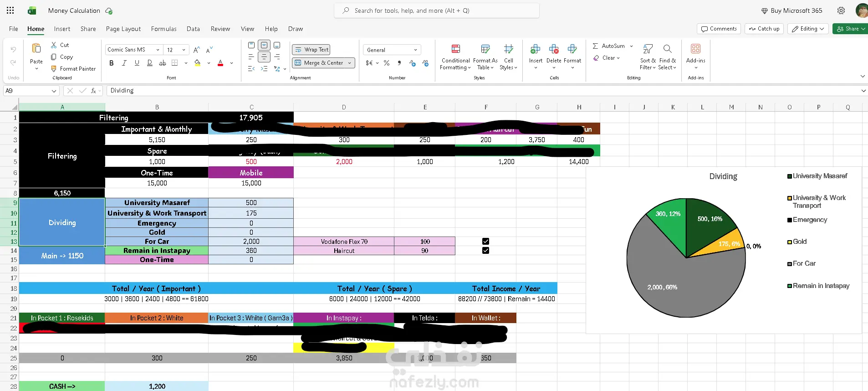Click the fx insert function icon
The image size is (868, 391).
tap(93, 91)
